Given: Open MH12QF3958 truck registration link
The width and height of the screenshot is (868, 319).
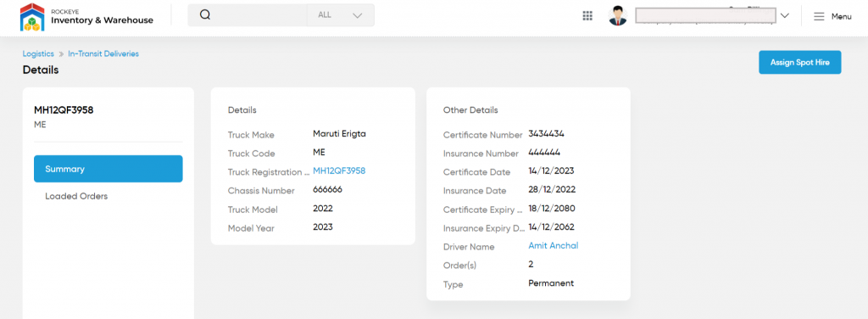Looking at the screenshot, I should click(339, 171).
